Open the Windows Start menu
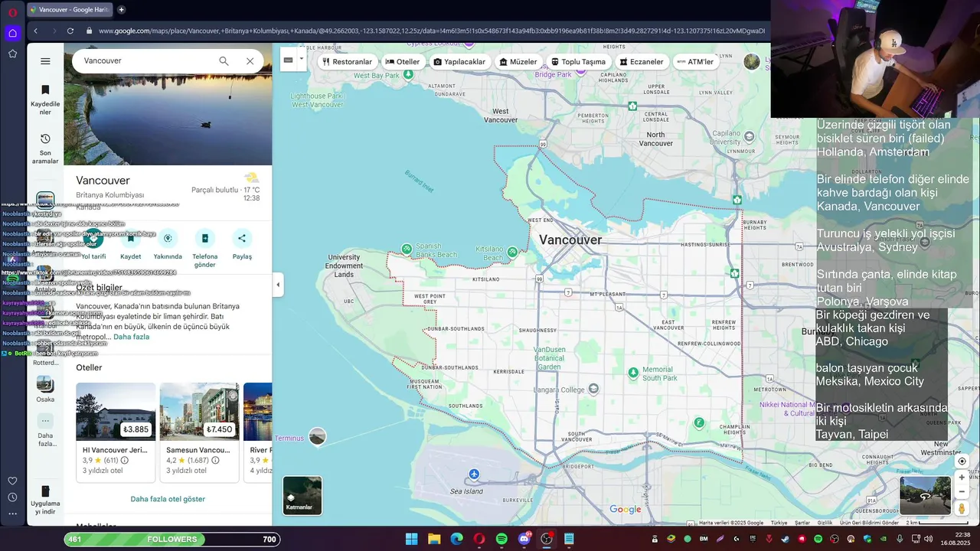 (x=411, y=539)
